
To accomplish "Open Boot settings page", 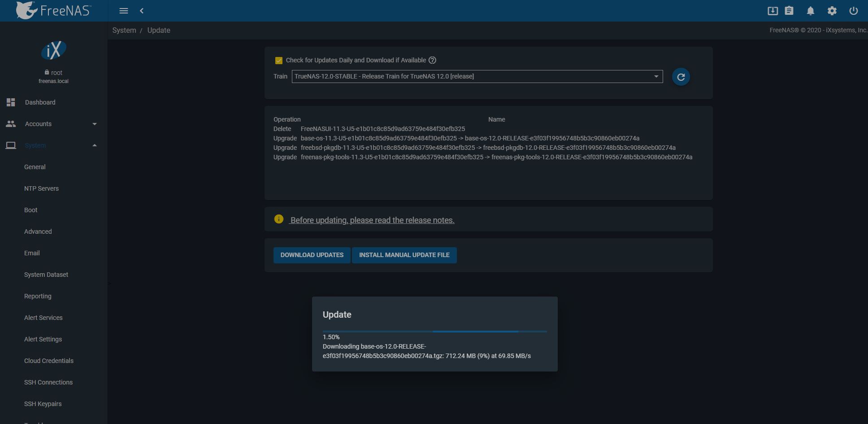I will coord(31,210).
